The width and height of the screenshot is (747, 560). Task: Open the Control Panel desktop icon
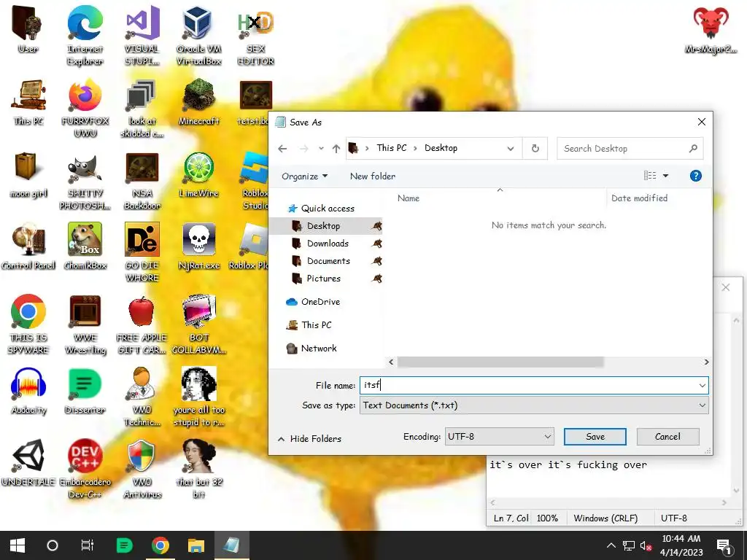28,246
